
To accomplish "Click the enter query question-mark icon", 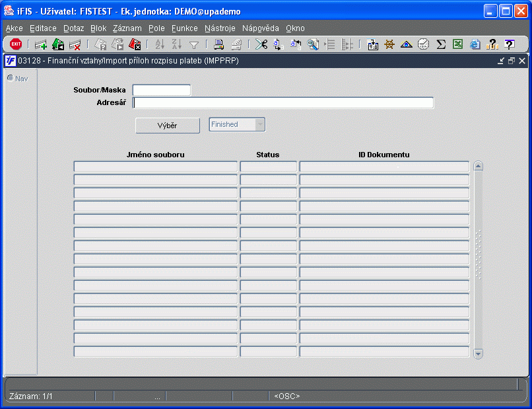I will pos(100,44).
